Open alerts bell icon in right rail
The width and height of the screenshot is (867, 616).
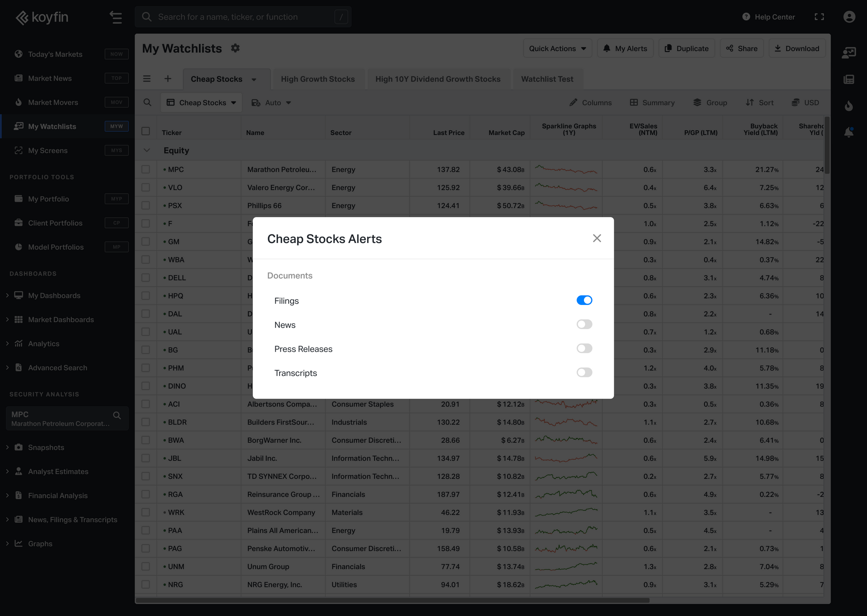(849, 132)
